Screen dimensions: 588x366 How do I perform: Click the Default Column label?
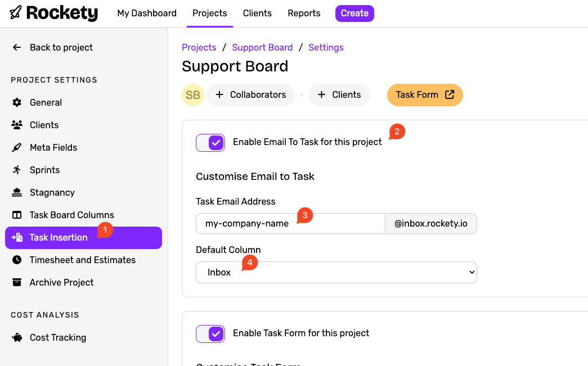pos(228,250)
